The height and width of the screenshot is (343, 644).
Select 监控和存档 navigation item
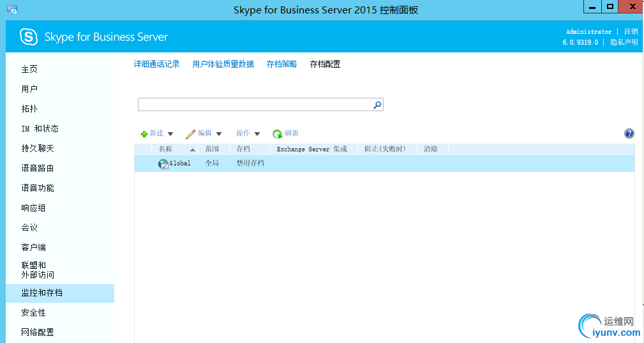coord(60,293)
